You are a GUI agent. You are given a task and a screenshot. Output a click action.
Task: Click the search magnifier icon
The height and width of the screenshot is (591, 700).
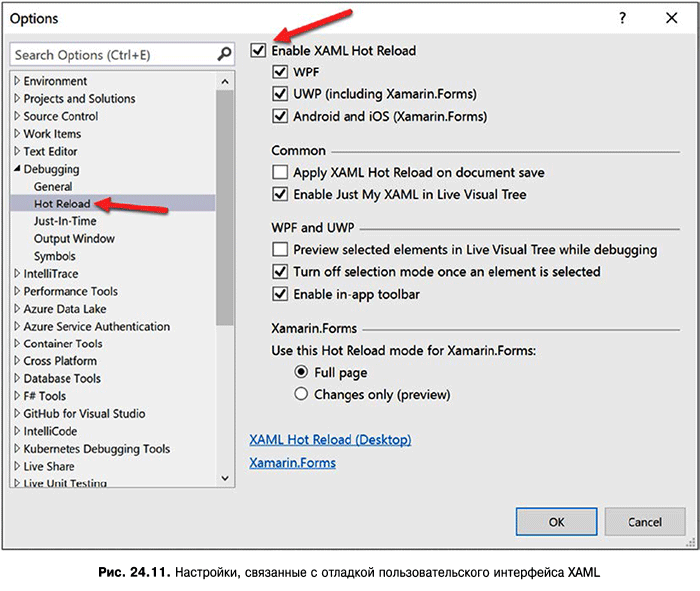tap(224, 55)
